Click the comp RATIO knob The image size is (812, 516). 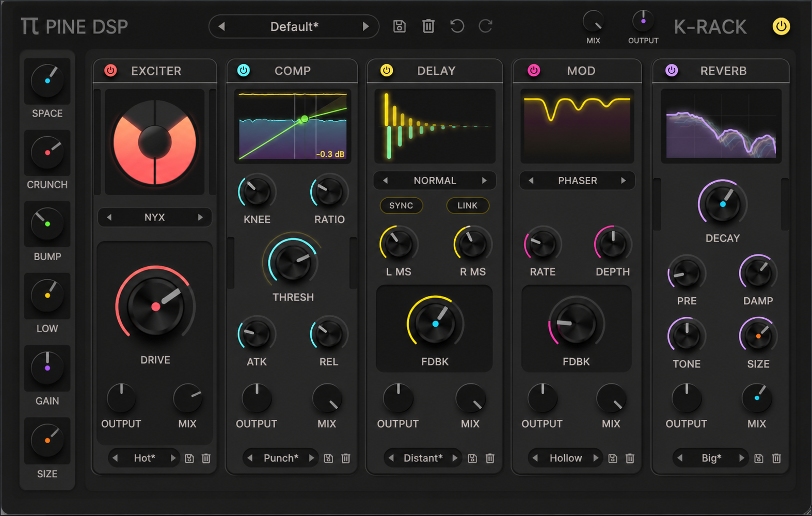coord(329,192)
